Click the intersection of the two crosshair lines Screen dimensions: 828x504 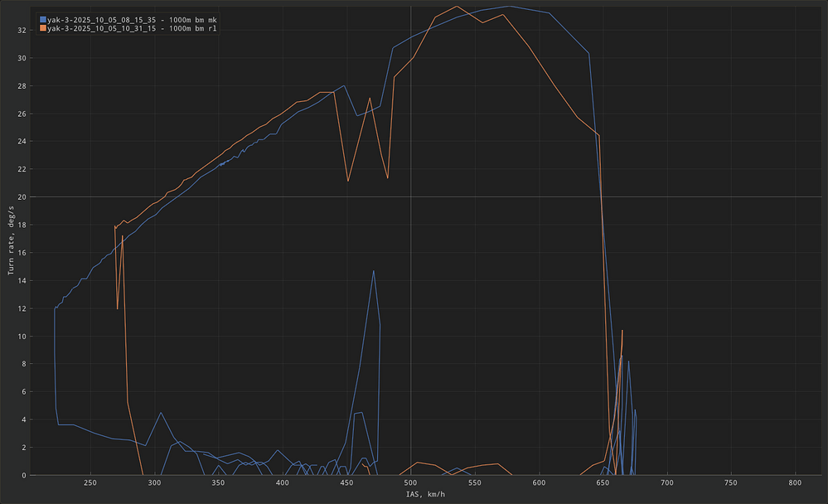tap(410, 196)
